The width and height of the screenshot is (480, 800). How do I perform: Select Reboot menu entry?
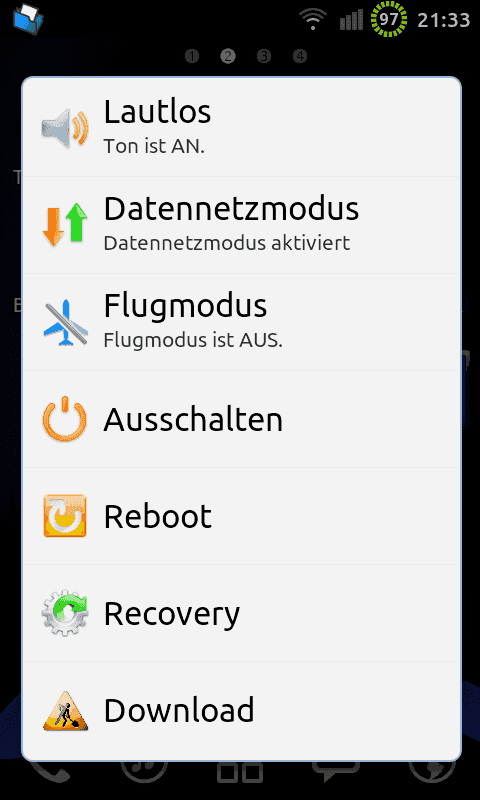(x=241, y=516)
